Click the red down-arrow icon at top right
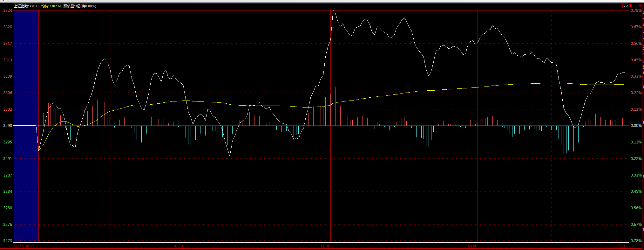The width and height of the screenshot is (644, 250). 631,6
